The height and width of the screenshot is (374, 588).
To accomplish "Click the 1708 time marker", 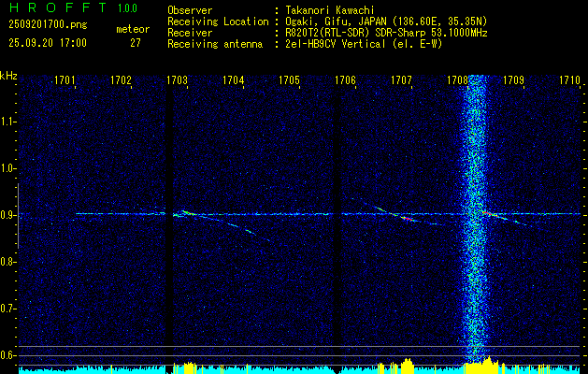I will 458,79.
